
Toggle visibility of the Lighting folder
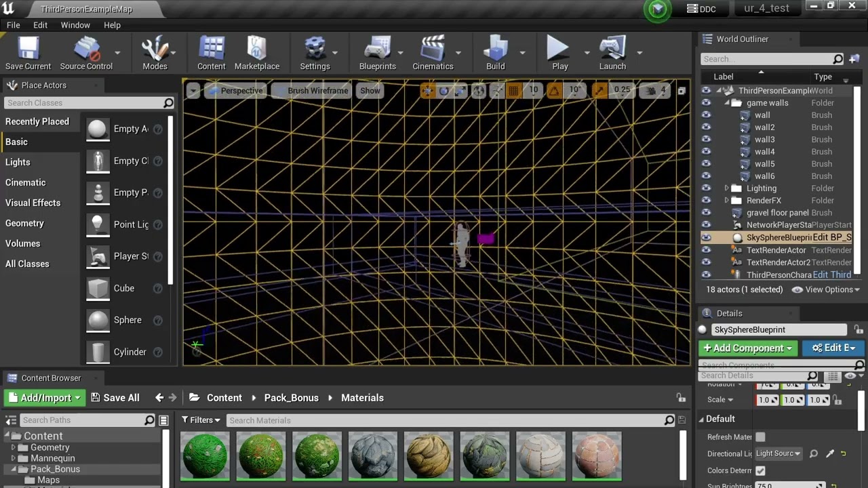(706, 188)
